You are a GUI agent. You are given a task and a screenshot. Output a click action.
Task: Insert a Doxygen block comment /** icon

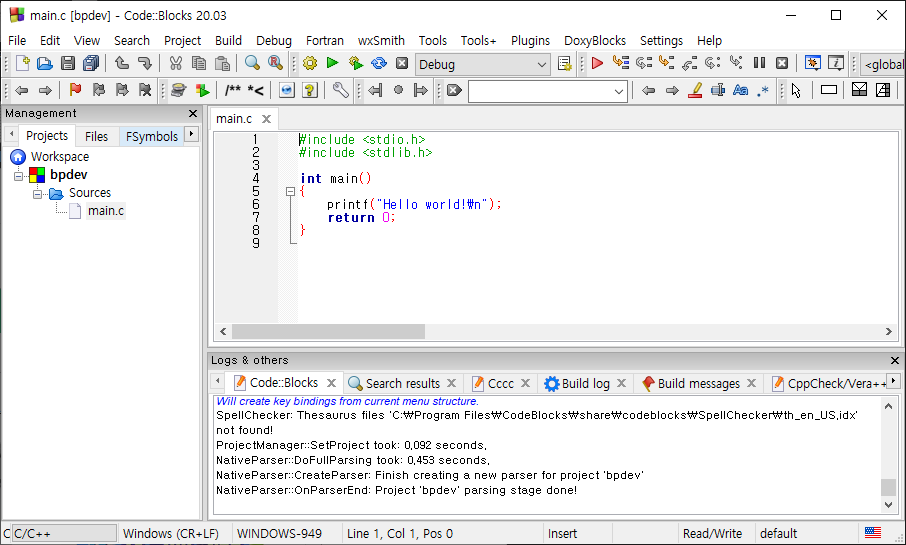233,90
